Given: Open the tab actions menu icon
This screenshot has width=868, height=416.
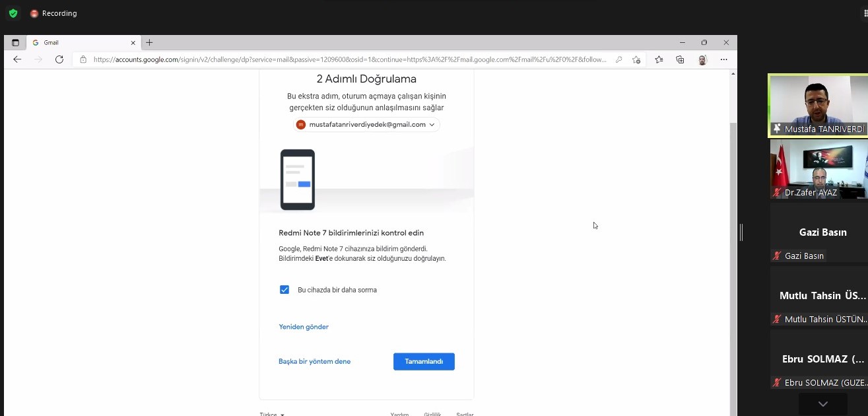Looking at the screenshot, I should [15, 42].
